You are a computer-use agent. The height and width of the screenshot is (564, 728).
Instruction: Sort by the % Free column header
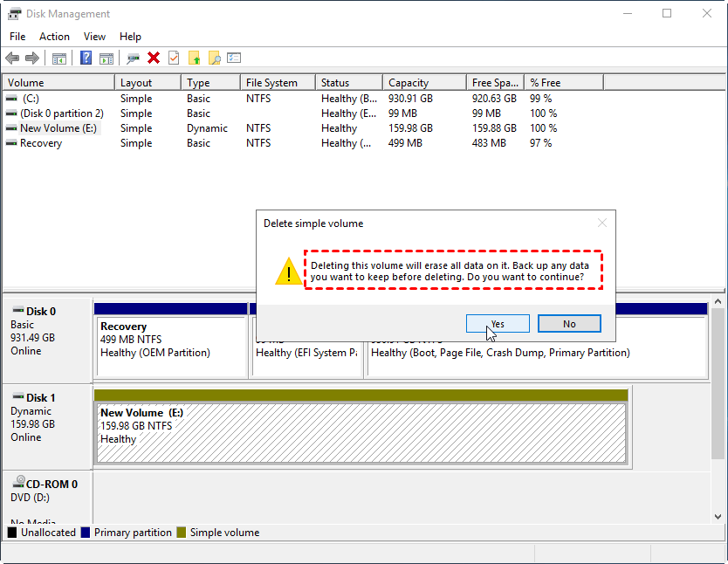(564, 83)
